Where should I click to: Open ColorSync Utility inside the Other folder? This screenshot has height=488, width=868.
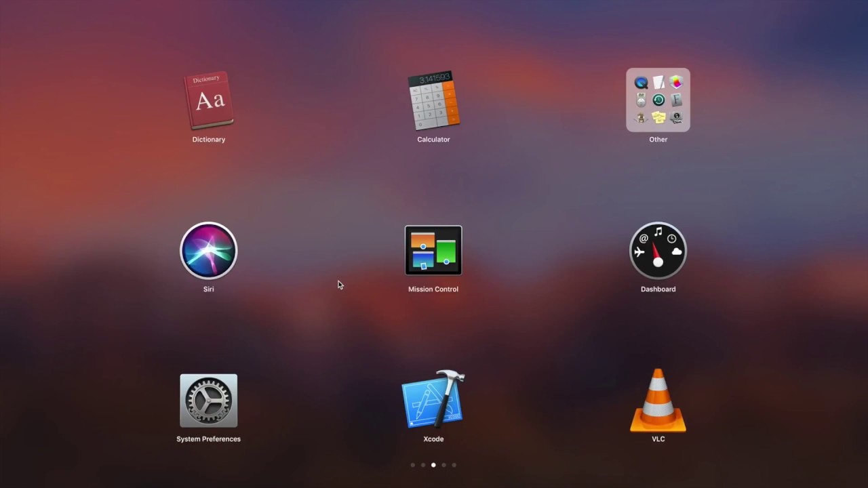click(675, 82)
